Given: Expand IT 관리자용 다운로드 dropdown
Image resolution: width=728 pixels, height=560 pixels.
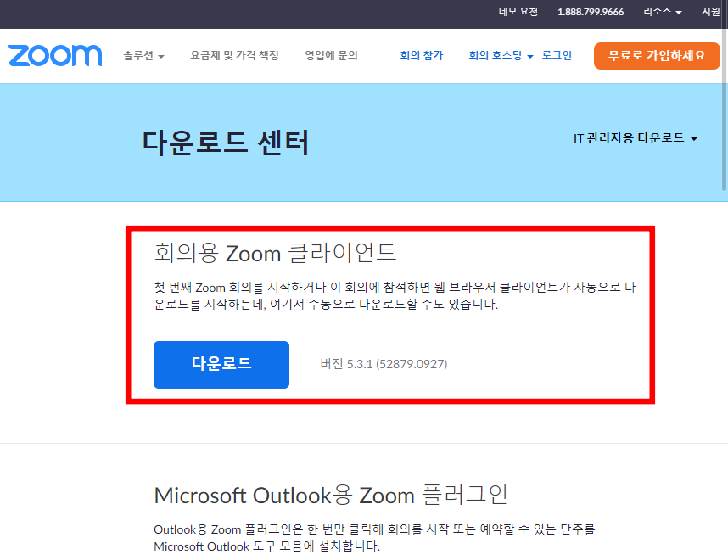Looking at the screenshot, I should click(x=636, y=138).
